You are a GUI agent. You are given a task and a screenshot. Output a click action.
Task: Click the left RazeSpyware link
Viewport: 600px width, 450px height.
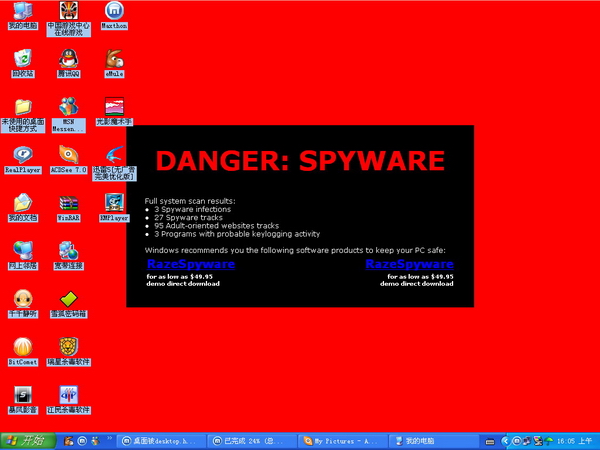(191, 264)
